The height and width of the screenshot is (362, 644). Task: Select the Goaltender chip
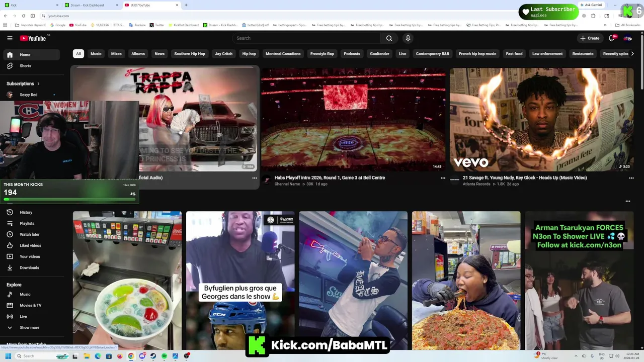tap(379, 54)
